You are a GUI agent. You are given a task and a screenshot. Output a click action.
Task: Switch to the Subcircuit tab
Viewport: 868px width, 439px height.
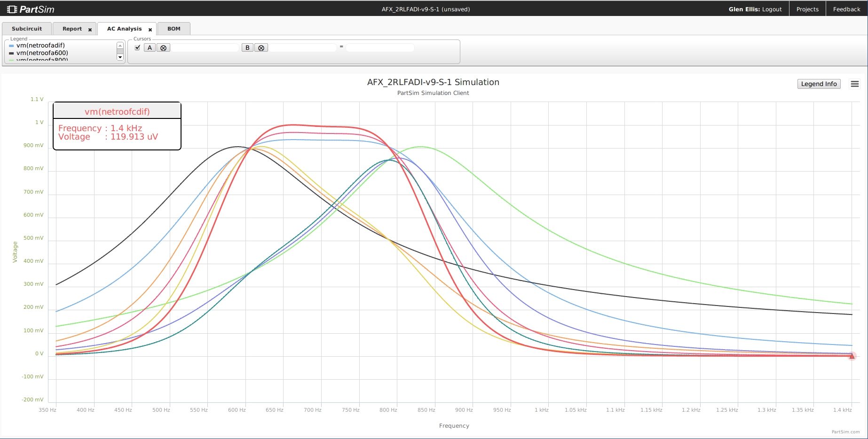[27, 29]
